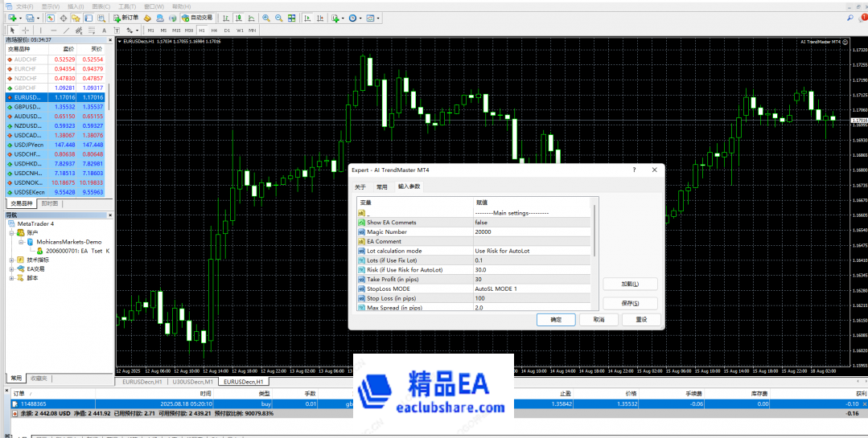Toggle the AutoTrading (自动交易) button

(x=196, y=18)
